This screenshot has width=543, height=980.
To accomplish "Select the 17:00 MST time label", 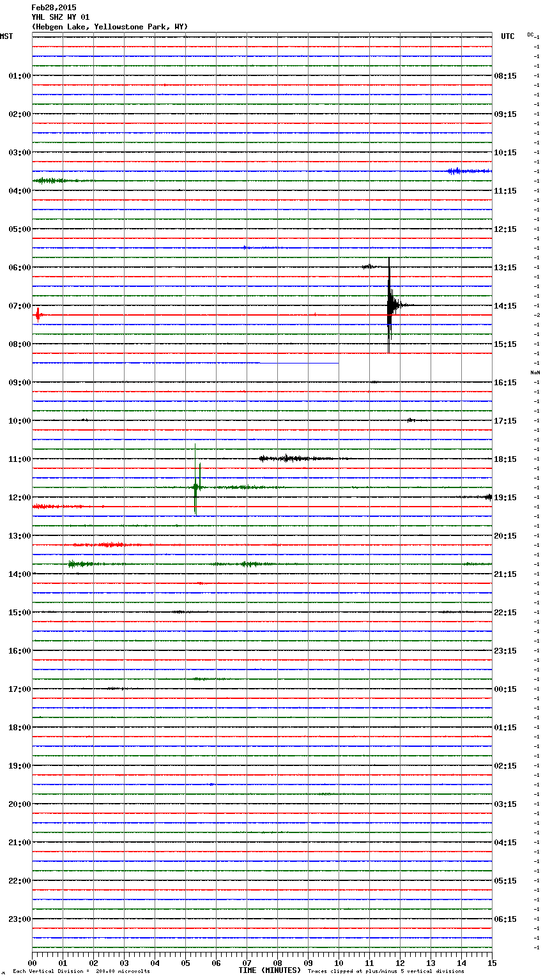I will point(19,689).
